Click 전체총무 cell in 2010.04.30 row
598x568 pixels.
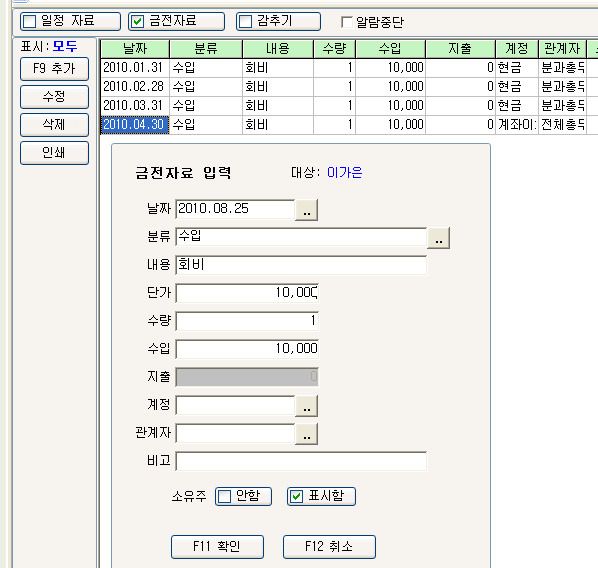[563, 125]
